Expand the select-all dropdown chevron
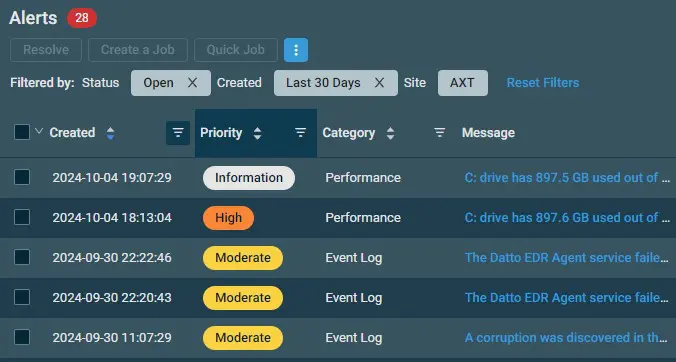Viewport: 676px width, 362px height. pyautogui.click(x=39, y=131)
